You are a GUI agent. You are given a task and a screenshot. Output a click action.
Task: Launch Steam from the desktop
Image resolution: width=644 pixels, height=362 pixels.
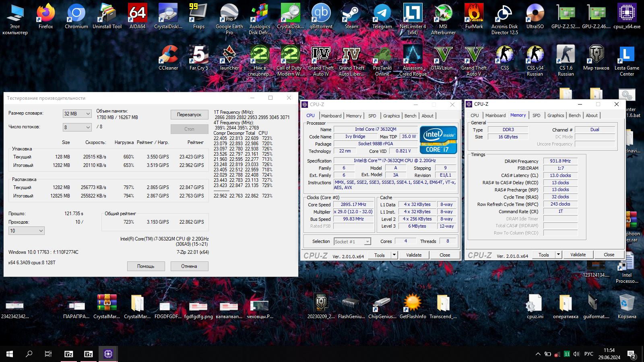pyautogui.click(x=351, y=16)
